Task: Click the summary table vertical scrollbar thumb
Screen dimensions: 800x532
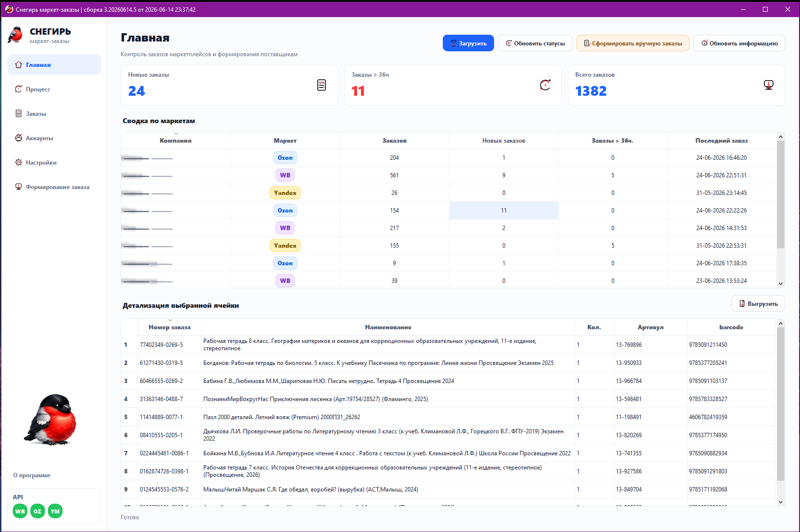Action: pyautogui.click(x=780, y=194)
